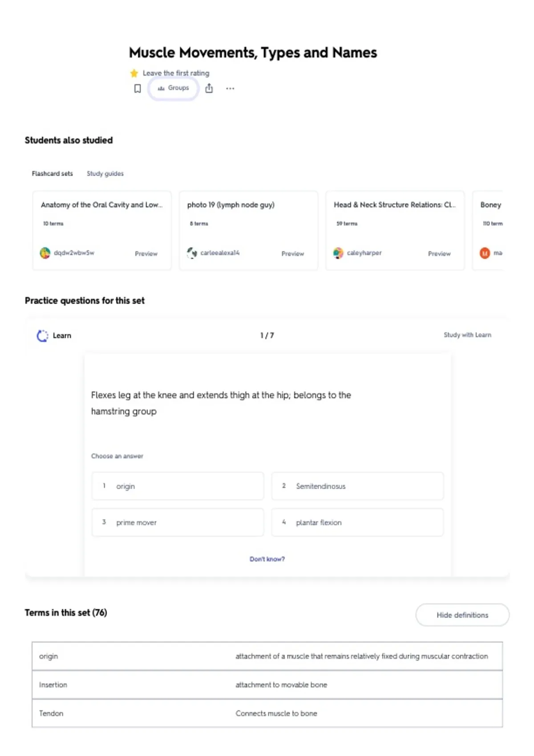Screen dimensions: 534x756
Task: Click the bookmark save icon
Action: coord(138,88)
